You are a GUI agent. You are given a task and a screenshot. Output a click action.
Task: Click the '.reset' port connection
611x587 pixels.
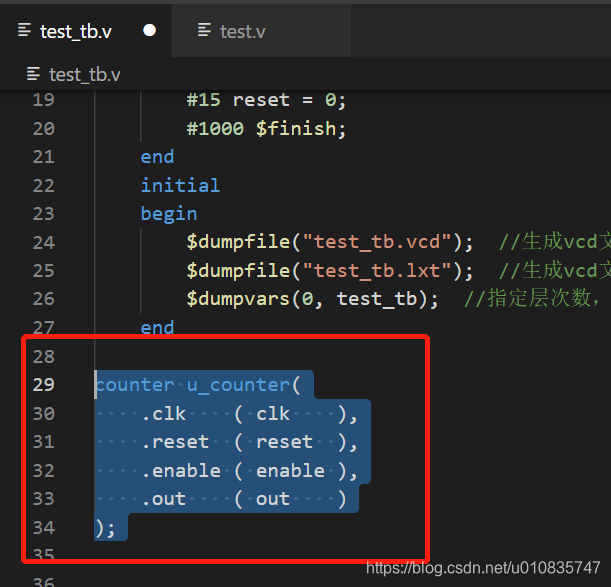click(249, 442)
